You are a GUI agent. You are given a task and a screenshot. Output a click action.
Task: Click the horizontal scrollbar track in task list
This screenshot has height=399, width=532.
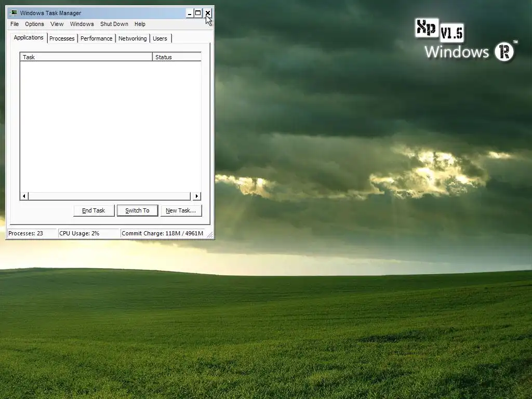pos(109,196)
